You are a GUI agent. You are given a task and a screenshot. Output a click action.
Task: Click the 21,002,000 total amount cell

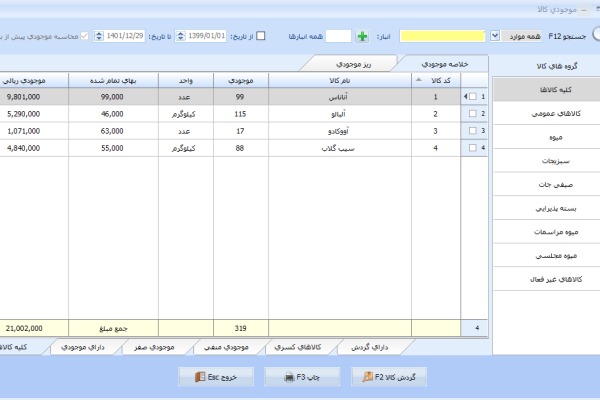[34, 328]
